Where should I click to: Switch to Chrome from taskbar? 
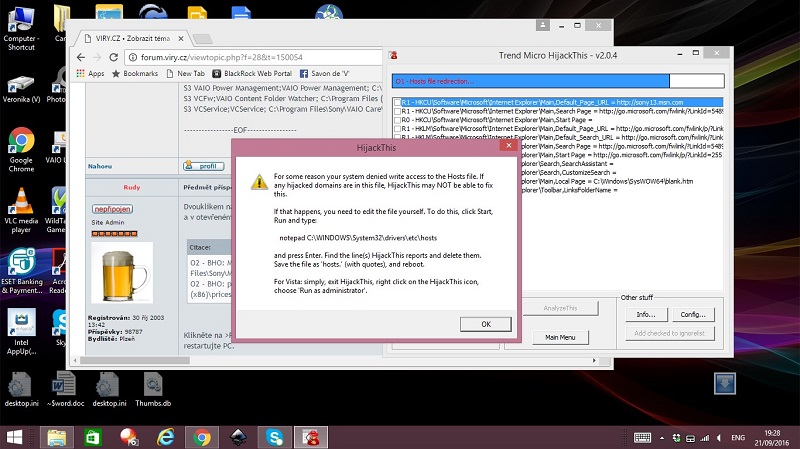coord(202,437)
